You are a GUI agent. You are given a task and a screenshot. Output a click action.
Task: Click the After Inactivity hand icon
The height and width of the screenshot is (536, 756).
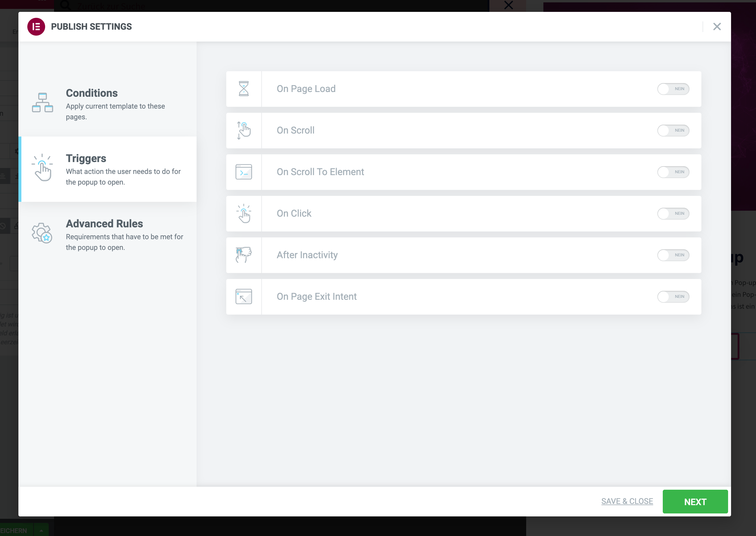pos(244,255)
